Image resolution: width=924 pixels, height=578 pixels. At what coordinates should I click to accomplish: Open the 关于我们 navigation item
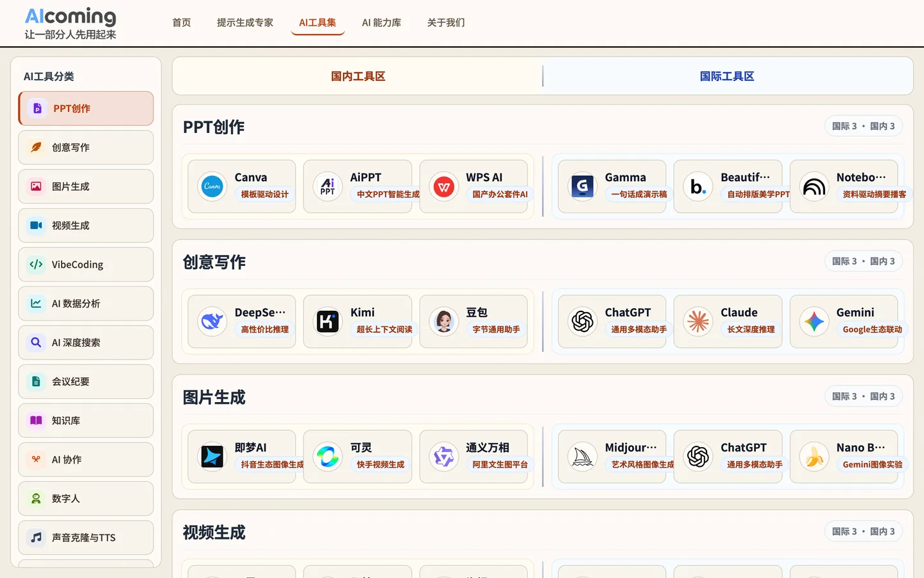(x=446, y=22)
